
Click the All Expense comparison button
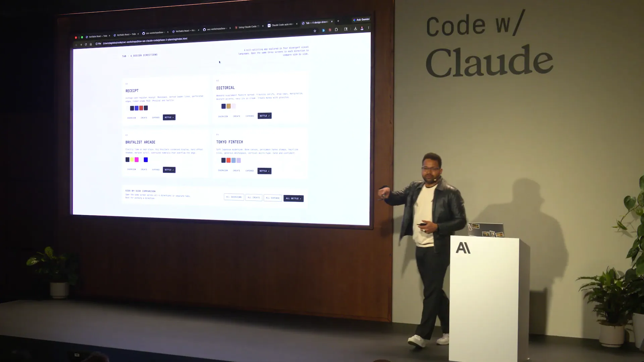coord(273,198)
